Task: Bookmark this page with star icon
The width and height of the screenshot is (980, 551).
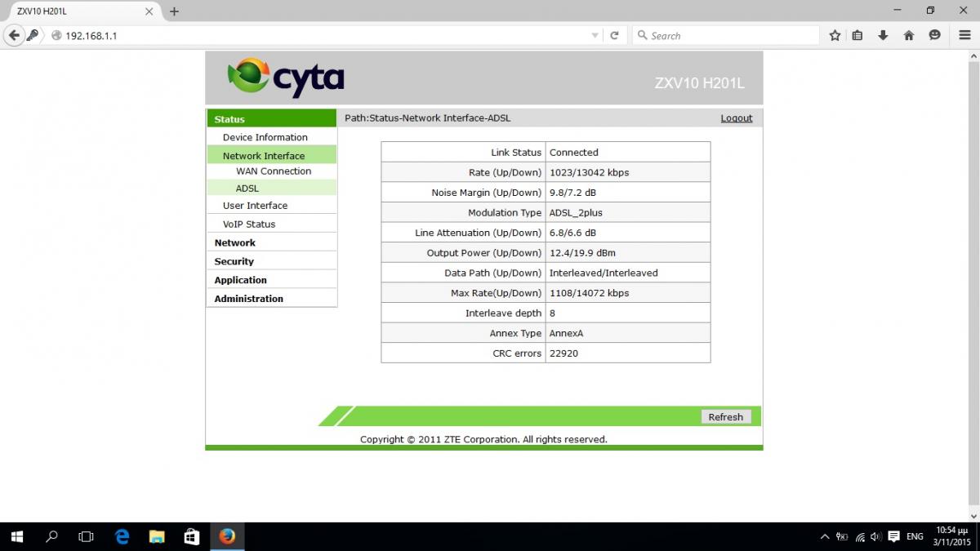Action: [835, 35]
